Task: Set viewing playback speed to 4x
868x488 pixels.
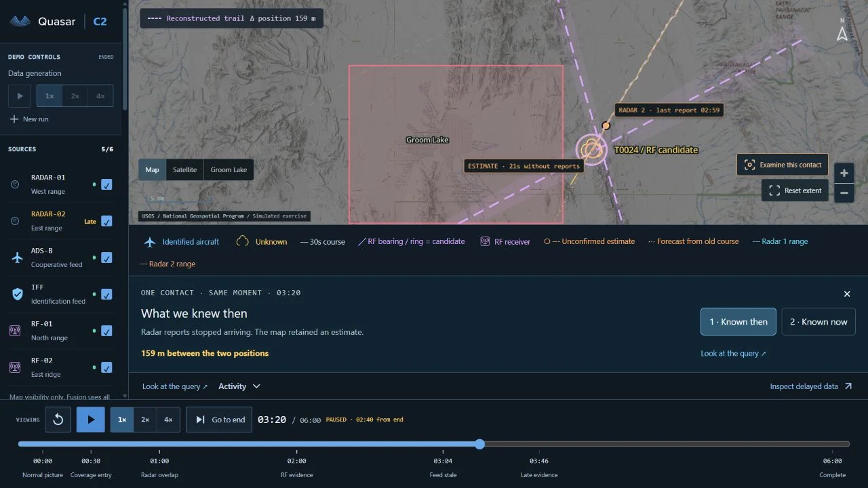Action: (168, 420)
